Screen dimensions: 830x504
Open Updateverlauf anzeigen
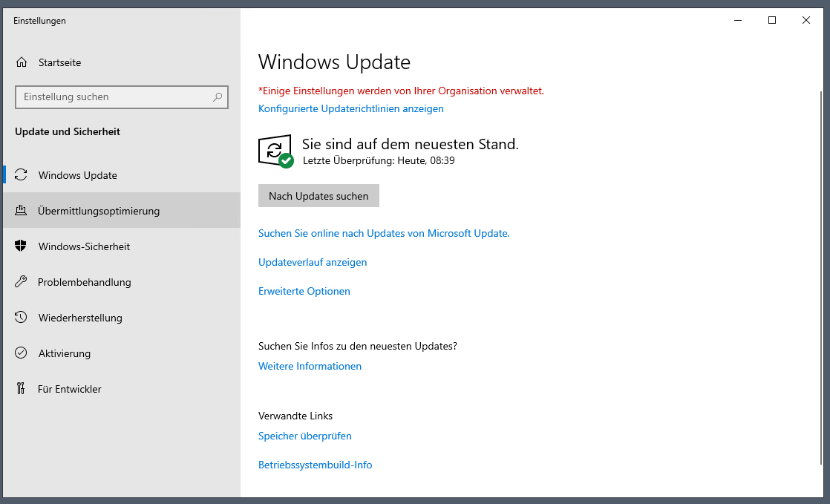click(x=313, y=263)
